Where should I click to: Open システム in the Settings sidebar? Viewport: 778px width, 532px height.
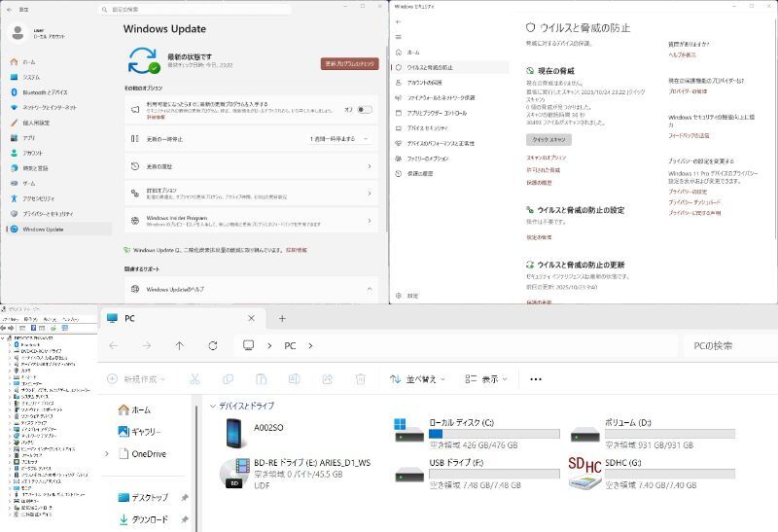point(58,78)
